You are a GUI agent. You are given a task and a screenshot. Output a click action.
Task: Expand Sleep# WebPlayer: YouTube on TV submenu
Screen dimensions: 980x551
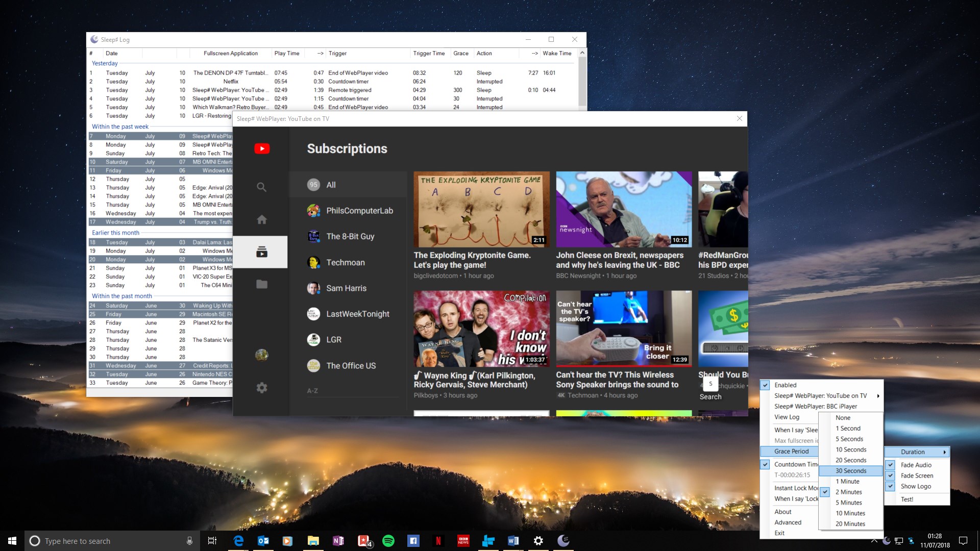821,395
